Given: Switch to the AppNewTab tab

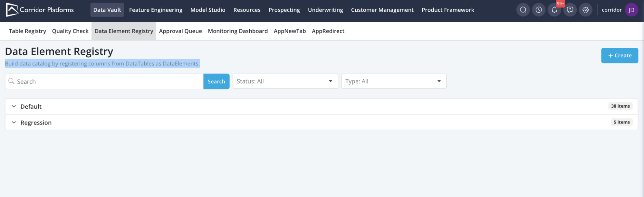Looking at the screenshot, I should (290, 31).
